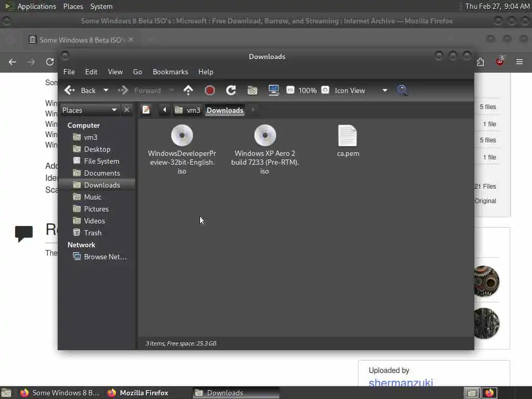The image size is (532, 399).
Task: Open the Help menu
Action: click(x=206, y=72)
